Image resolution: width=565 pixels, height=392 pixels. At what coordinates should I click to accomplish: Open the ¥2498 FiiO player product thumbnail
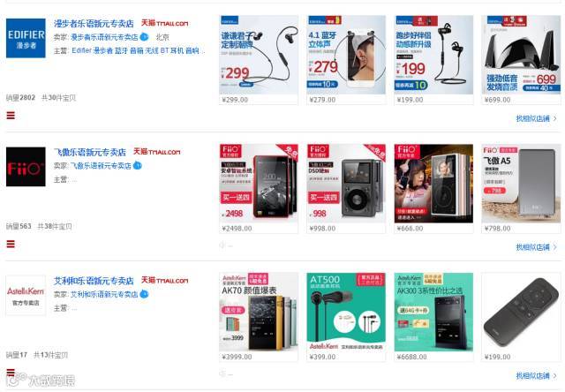click(259, 184)
